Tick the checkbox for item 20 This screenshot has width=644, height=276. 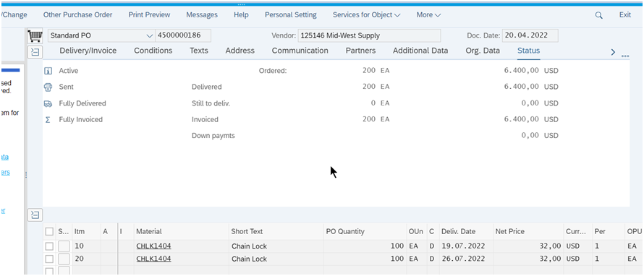(49, 259)
